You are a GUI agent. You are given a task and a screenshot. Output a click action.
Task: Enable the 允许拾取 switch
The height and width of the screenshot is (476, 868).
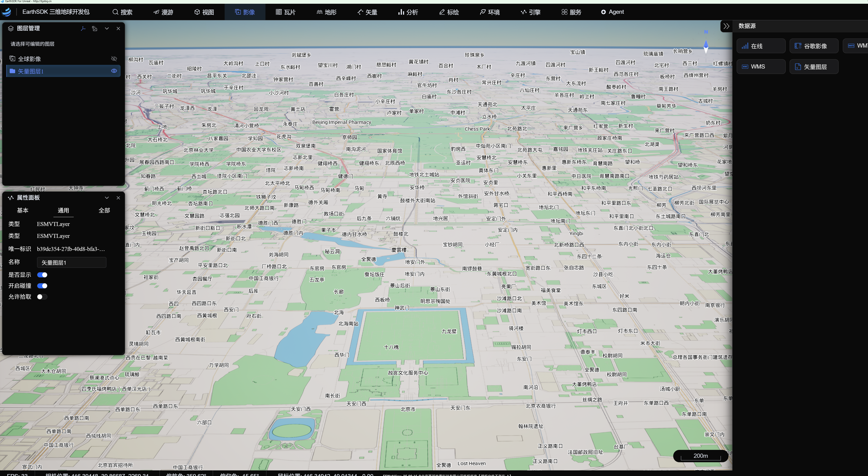pos(42,297)
